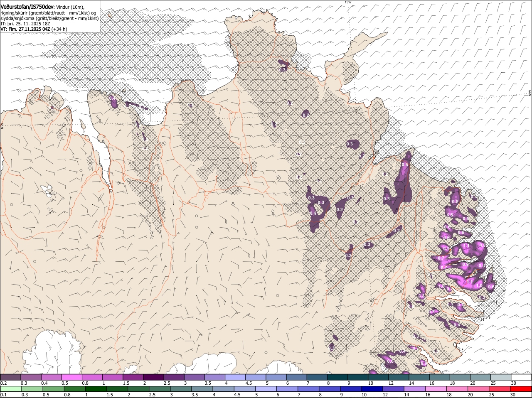Click the 'IT: þri. 25. 11. 2025 18Z' line
The image size is (532, 398).
(25, 24)
